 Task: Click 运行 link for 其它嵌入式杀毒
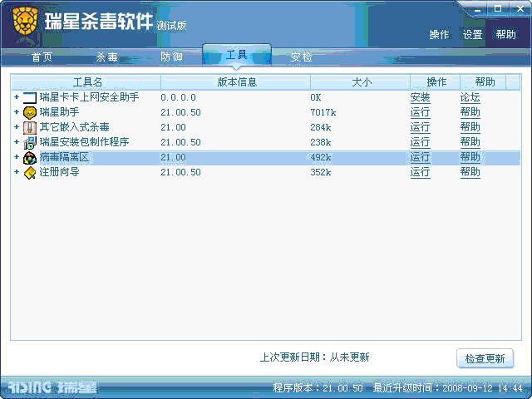click(420, 127)
